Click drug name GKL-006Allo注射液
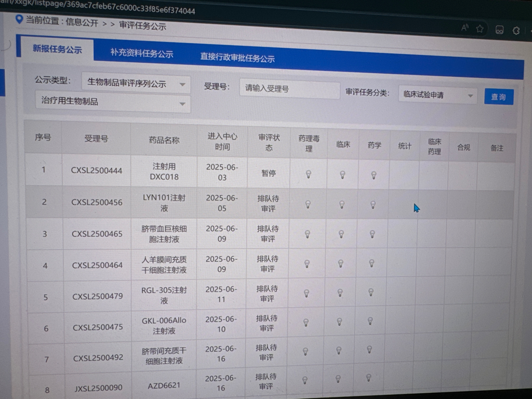 pos(164,326)
